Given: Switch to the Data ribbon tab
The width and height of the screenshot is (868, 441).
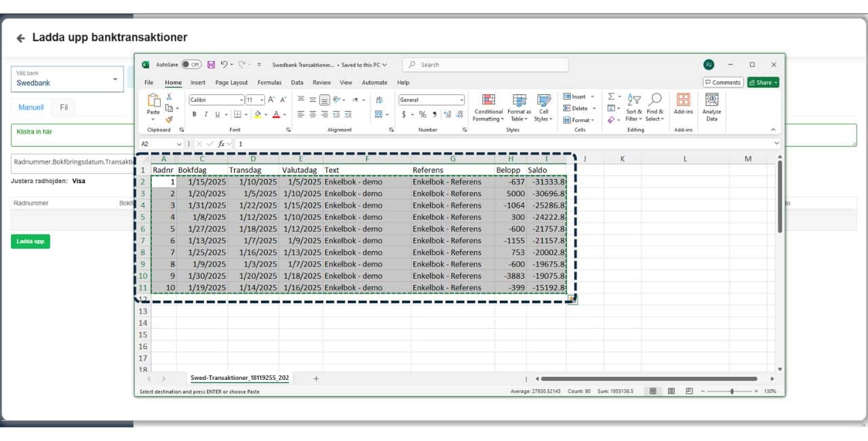Looking at the screenshot, I should coord(297,83).
